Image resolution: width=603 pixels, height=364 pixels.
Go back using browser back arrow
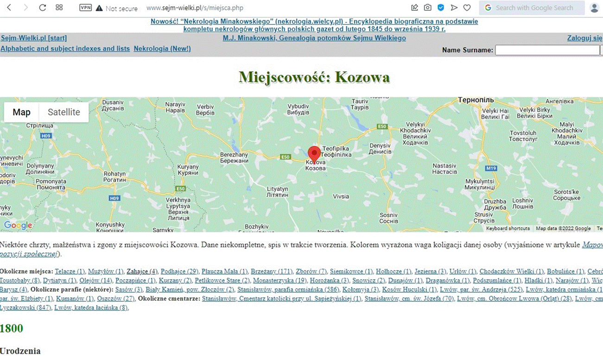(x=10, y=7)
